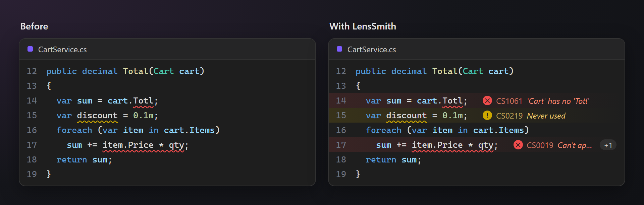Click purple file icon in Before panel
This screenshot has height=205, width=644.
pyautogui.click(x=30, y=49)
